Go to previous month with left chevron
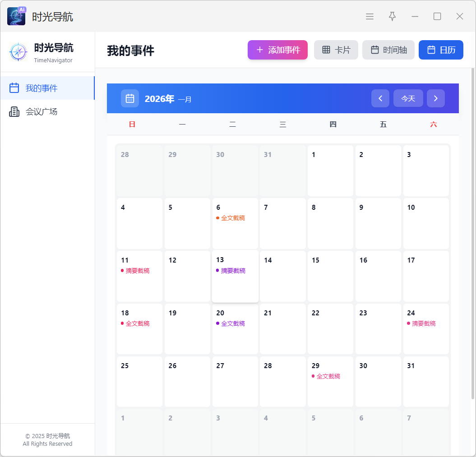This screenshot has width=476, height=457. [380, 98]
